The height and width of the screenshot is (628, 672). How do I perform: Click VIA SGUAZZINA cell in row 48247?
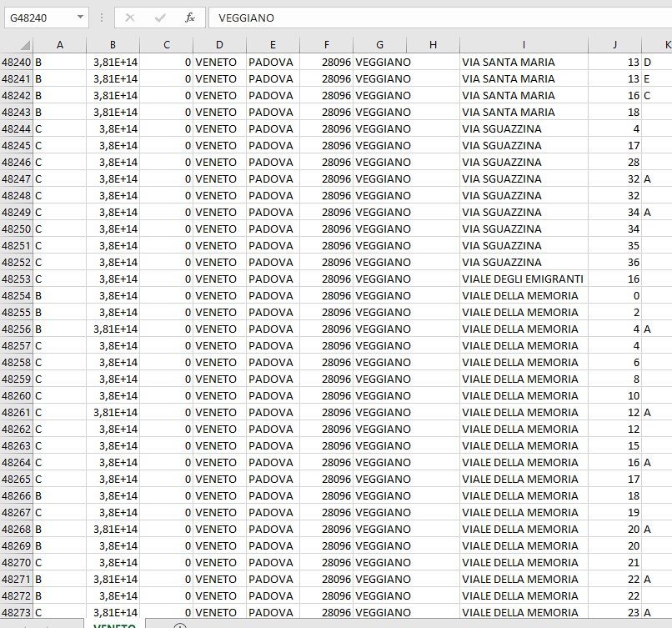click(x=523, y=178)
